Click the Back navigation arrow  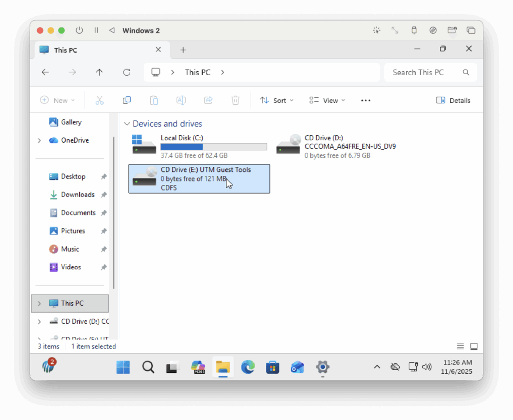(x=45, y=72)
